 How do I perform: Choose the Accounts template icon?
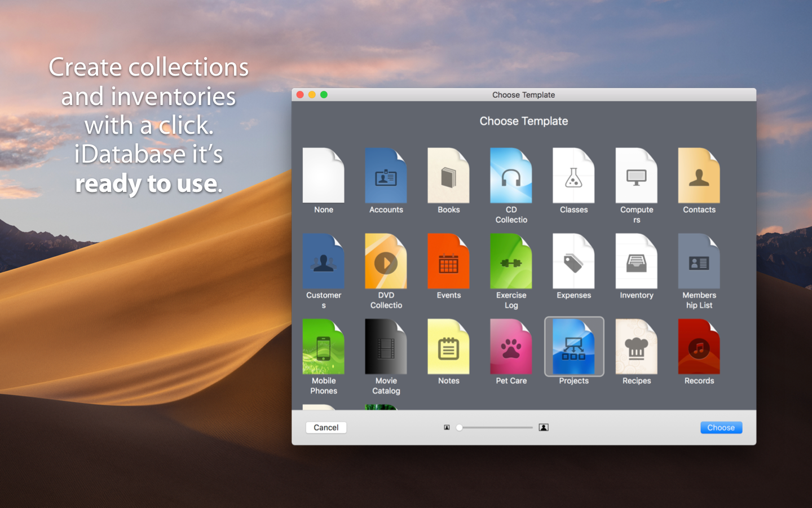(x=386, y=176)
